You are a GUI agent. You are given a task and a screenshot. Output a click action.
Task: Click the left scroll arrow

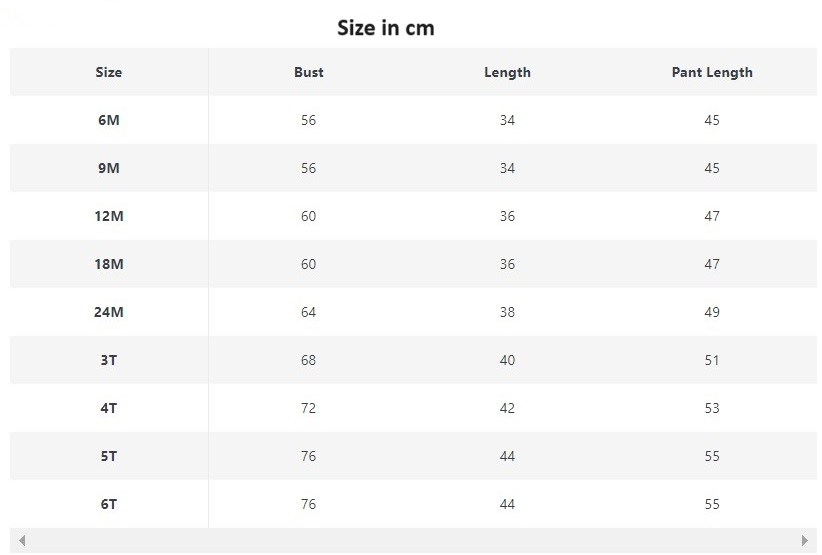click(22, 541)
